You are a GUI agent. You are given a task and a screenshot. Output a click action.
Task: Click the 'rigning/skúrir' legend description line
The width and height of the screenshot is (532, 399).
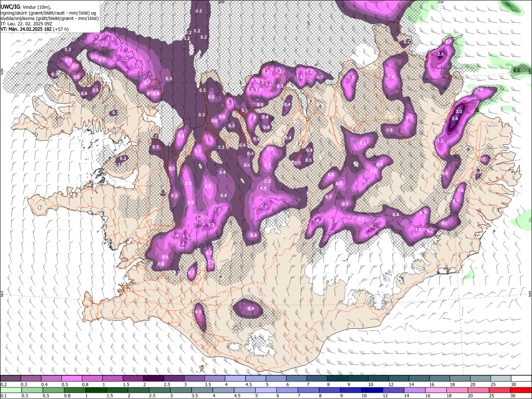click(49, 13)
